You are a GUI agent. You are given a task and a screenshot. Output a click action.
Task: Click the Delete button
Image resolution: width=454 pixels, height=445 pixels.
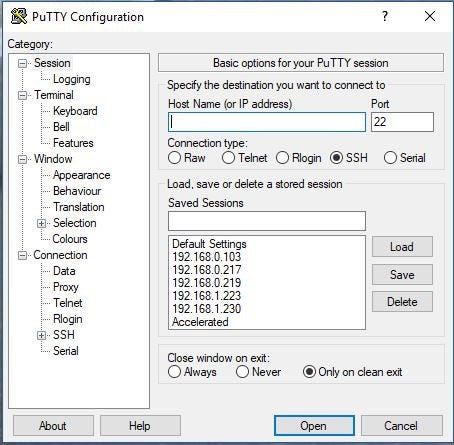click(402, 302)
